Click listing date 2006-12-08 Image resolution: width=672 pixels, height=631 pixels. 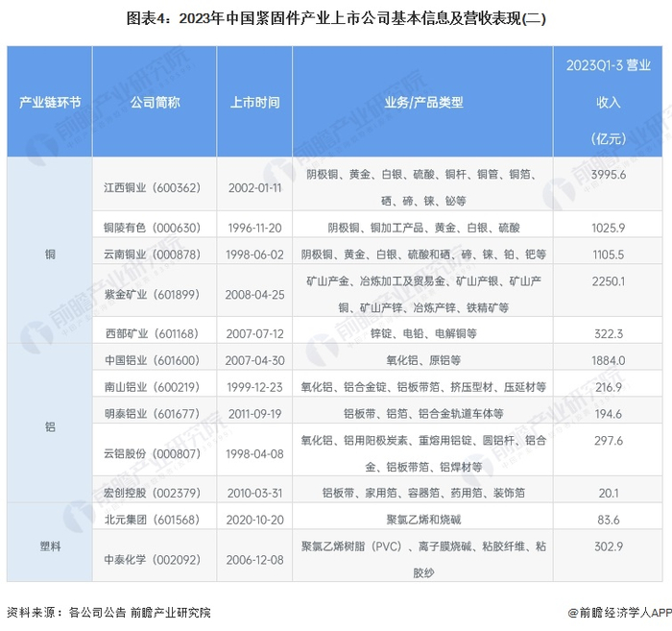(254, 559)
